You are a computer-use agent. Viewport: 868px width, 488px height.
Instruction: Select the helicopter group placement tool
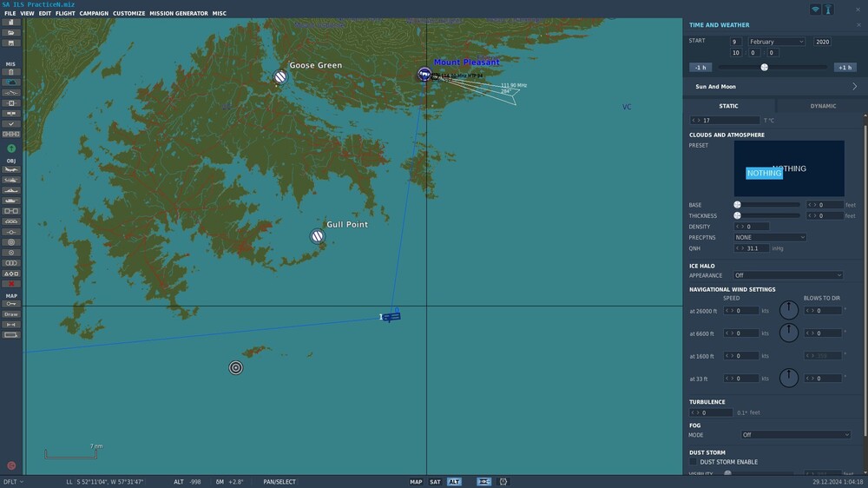pyautogui.click(x=11, y=180)
